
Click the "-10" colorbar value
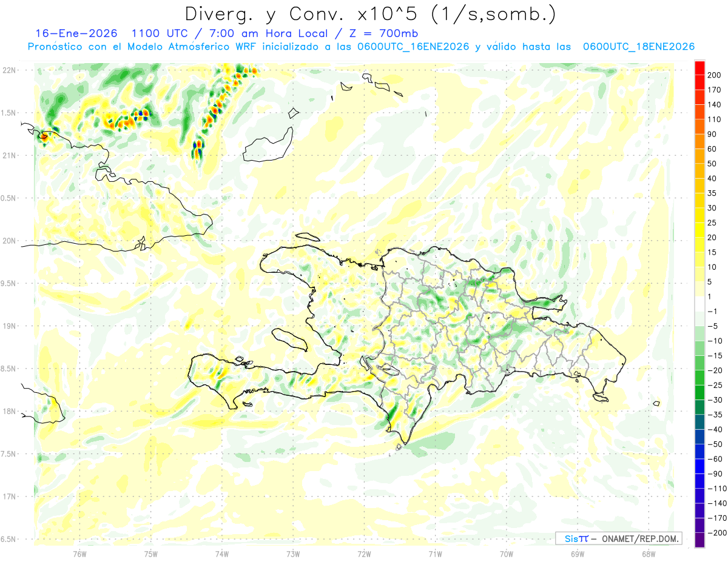[x=715, y=341]
